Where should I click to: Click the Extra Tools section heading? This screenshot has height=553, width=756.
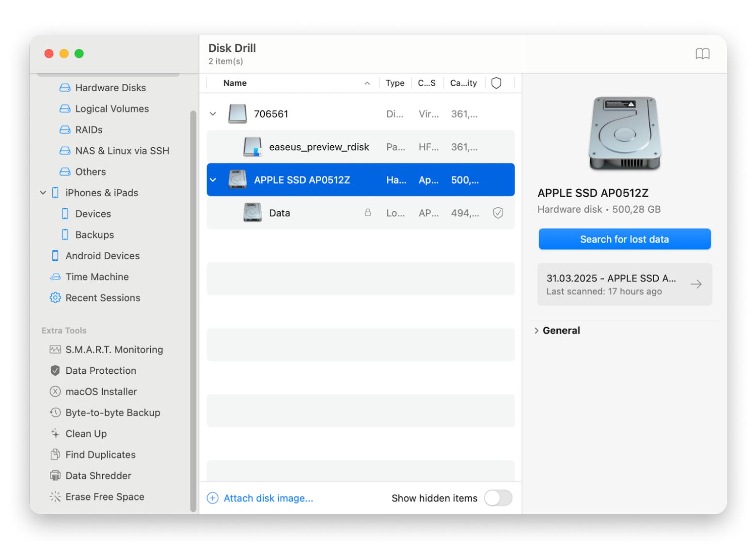click(64, 331)
